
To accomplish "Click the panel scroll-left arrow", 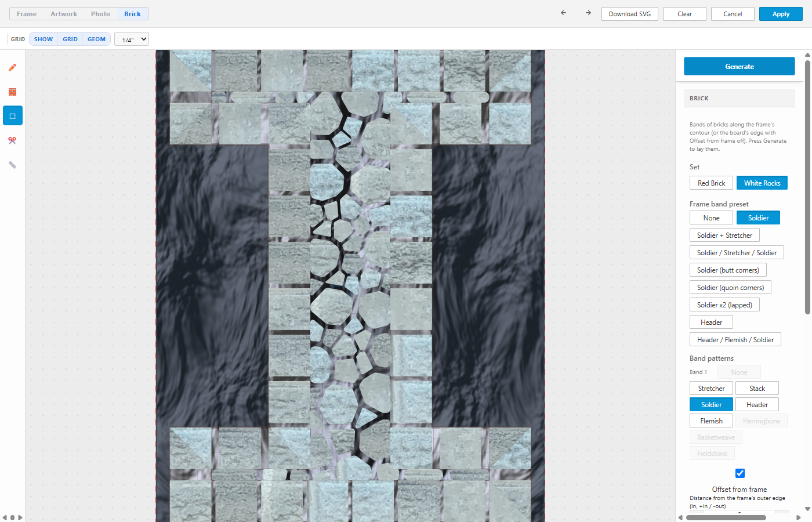I will coord(680,517).
